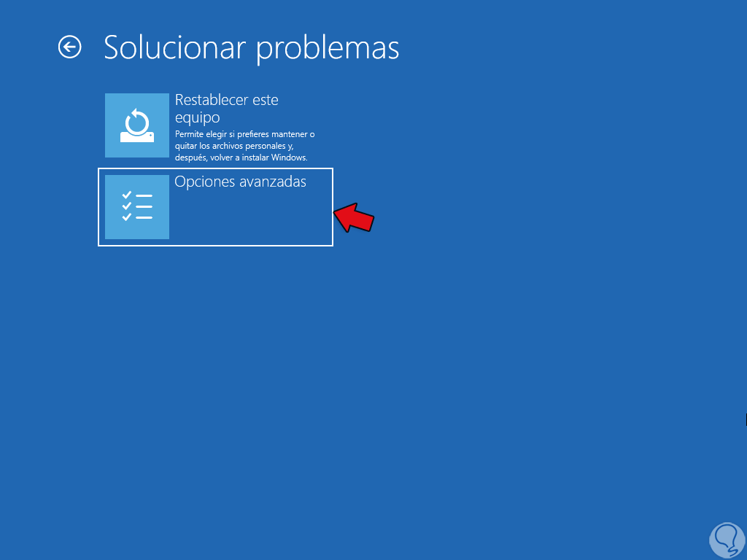Viewport: 747px width, 560px height.
Task: Go back using the circled arrow icon
Action: [x=69, y=47]
